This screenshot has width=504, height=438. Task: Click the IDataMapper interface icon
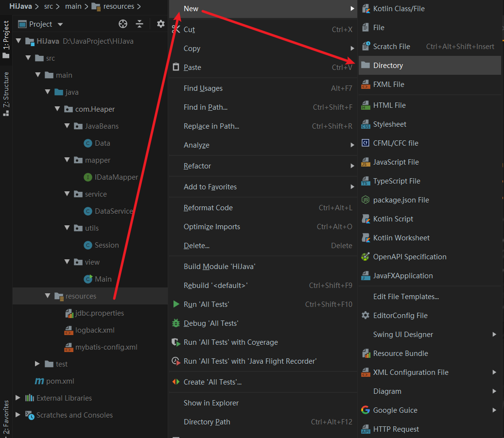point(88,177)
